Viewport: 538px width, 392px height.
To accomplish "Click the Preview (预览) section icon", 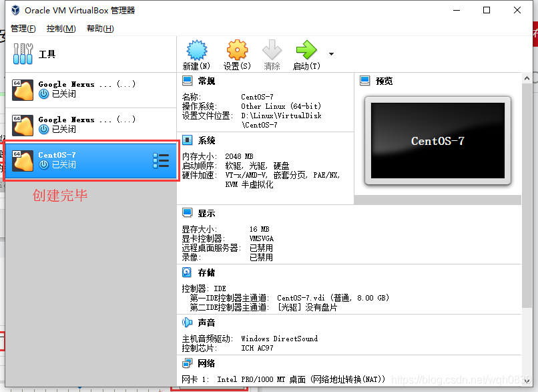I will (365, 81).
